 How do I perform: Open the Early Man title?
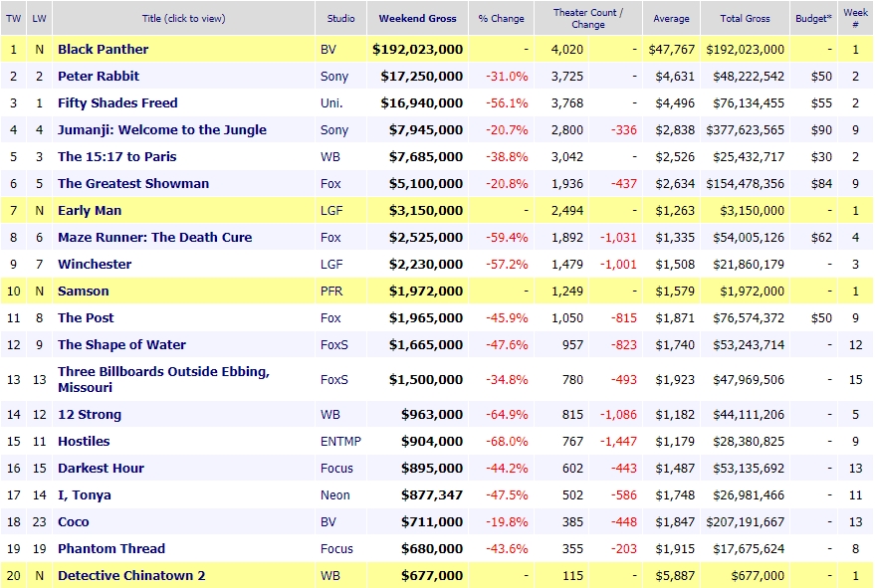click(90, 210)
